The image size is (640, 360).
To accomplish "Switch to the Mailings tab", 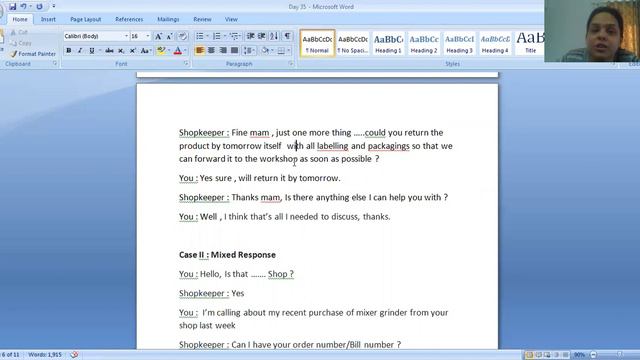I will click(168, 19).
